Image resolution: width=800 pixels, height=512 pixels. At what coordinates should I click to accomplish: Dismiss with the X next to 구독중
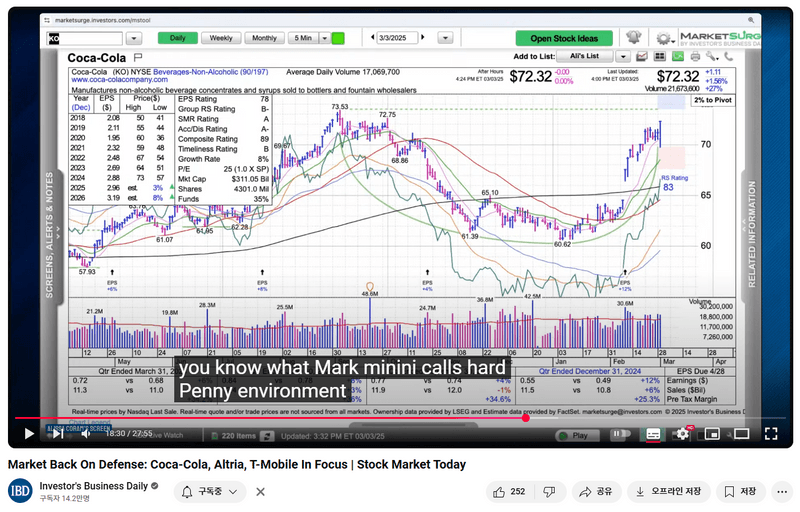[x=260, y=492]
